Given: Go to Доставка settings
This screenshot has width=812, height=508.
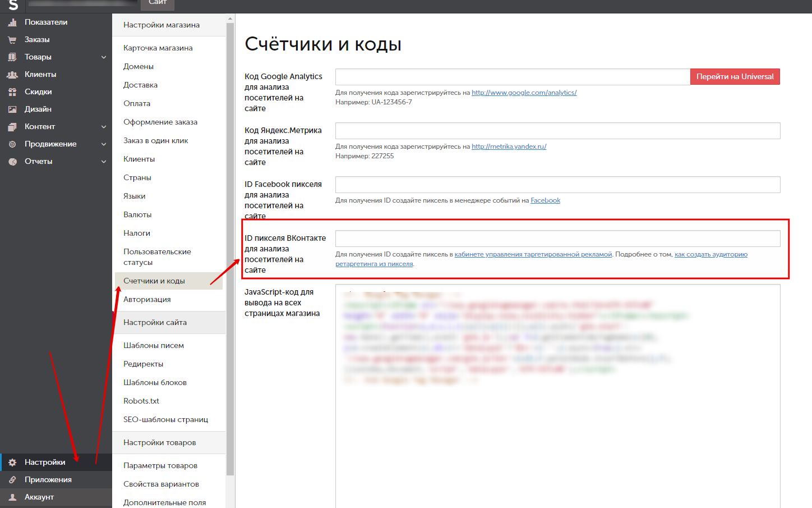Looking at the screenshot, I should [x=140, y=85].
